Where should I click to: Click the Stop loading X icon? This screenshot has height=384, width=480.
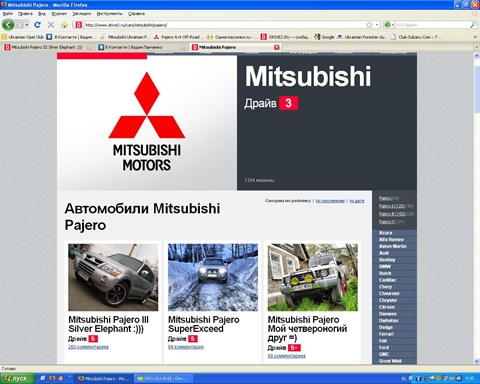pyautogui.click(x=51, y=25)
